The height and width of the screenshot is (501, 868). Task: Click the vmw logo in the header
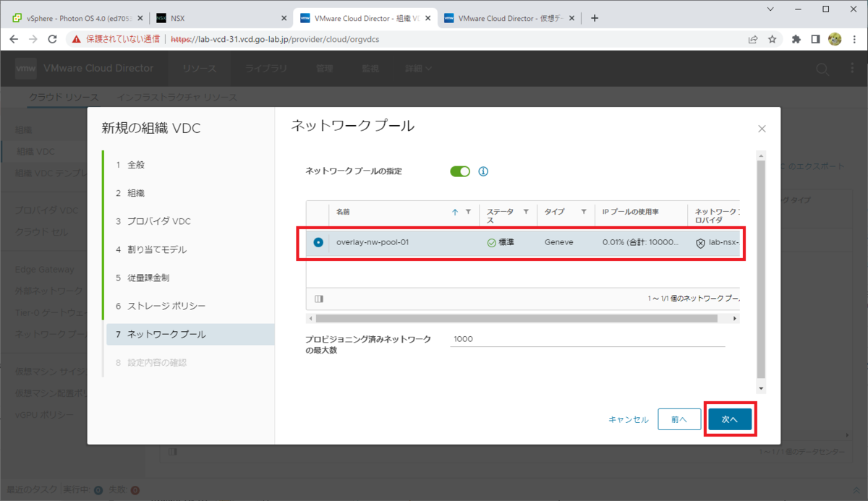coord(26,69)
